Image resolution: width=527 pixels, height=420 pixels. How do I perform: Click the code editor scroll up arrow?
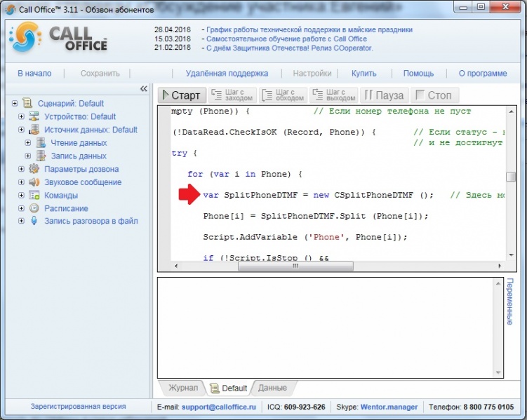coord(511,111)
